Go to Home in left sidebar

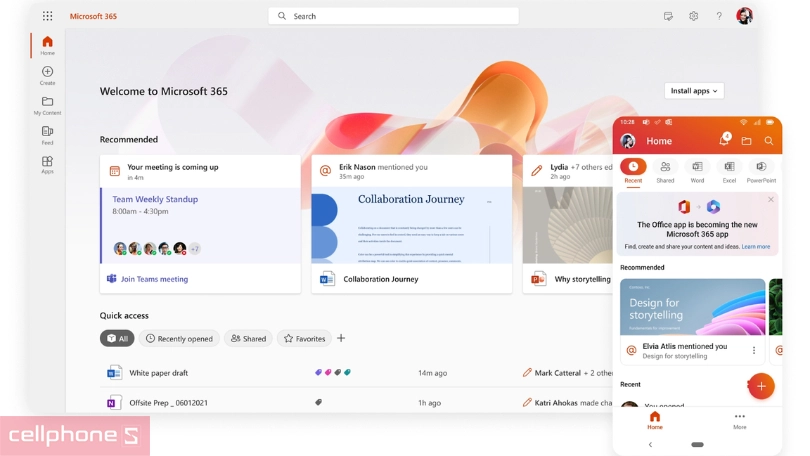(48, 45)
